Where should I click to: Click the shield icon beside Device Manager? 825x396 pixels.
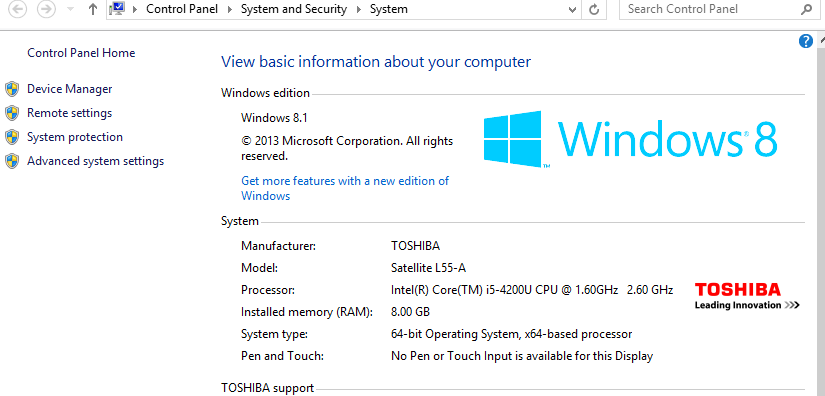(x=12, y=89)
